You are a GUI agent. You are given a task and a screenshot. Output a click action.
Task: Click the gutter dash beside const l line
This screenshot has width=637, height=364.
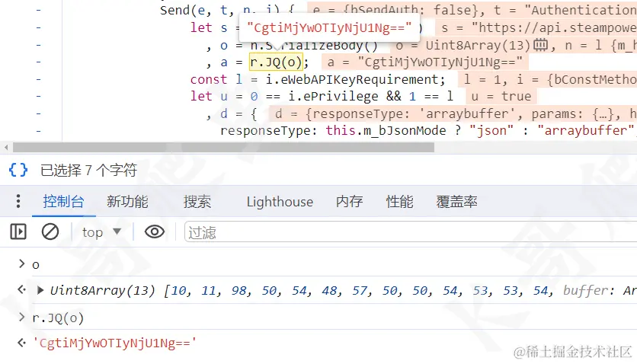pyautogui.click(x=39, y=79)
